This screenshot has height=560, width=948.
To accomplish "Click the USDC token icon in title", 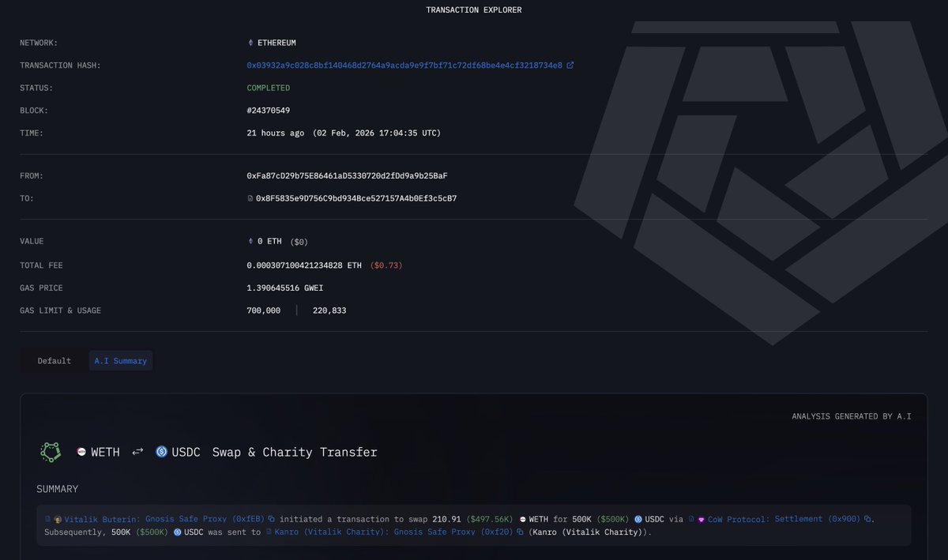I will (x=162, y=453).
